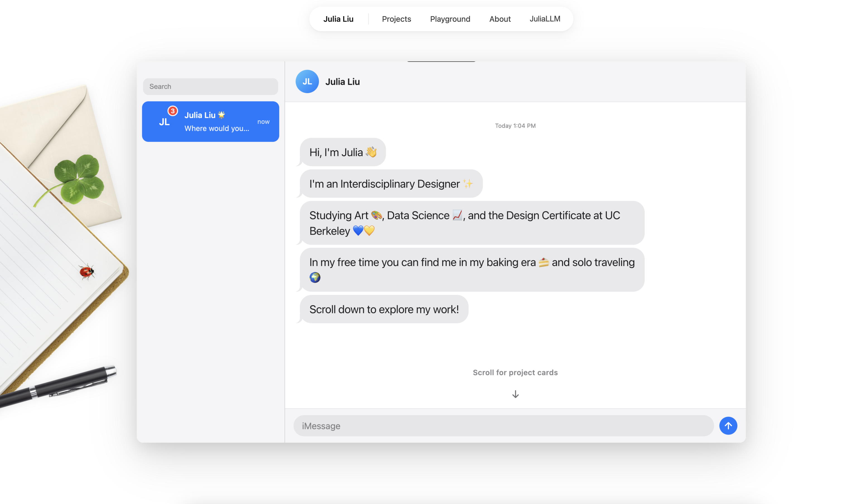Click the Julia Liu name in chat header

tap(342, 81)
